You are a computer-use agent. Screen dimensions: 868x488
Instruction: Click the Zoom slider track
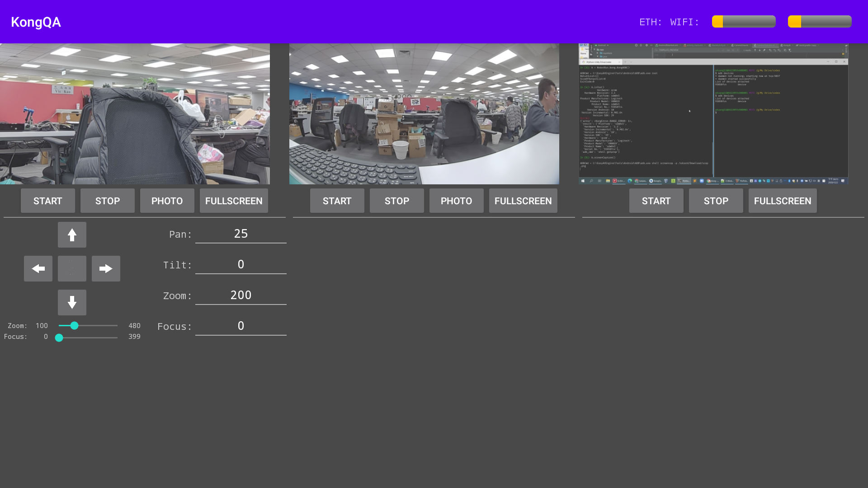(97, 325)
